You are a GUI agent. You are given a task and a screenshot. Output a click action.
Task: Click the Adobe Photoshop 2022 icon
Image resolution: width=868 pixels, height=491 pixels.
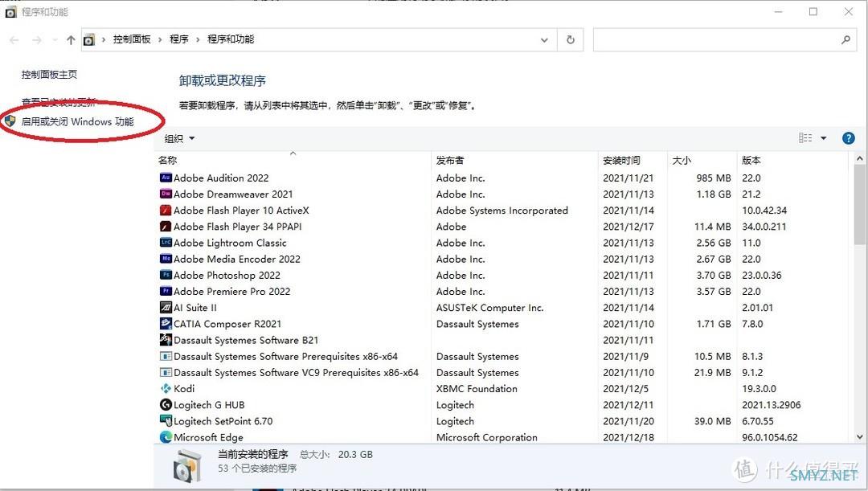point(166,275)
